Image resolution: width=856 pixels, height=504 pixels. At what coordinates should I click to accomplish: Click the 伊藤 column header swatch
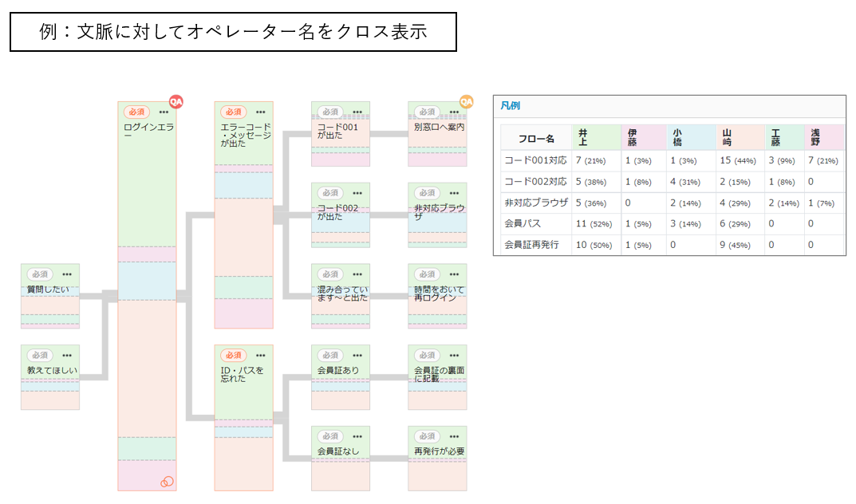tap(644, 137)
